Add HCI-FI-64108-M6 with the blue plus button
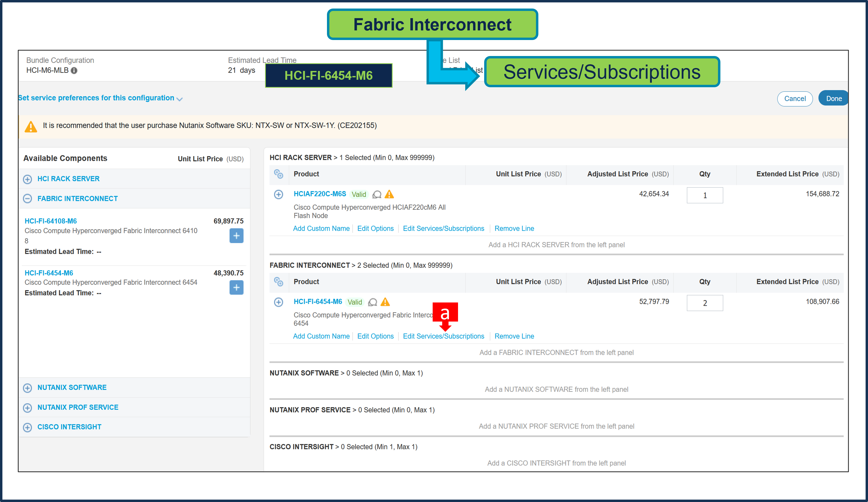This screenshot has height=502, width=868. pyautogui.click(x=236, y=236)
